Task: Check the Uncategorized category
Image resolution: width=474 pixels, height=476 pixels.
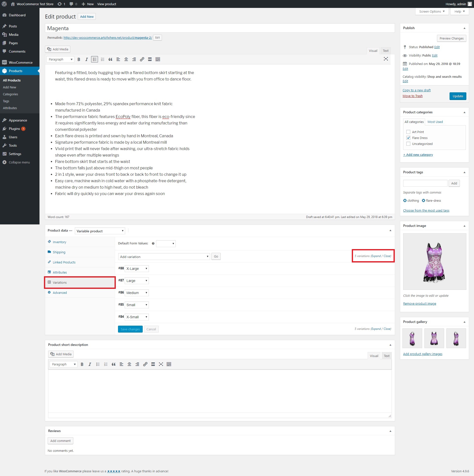Action: click(408, 144)
